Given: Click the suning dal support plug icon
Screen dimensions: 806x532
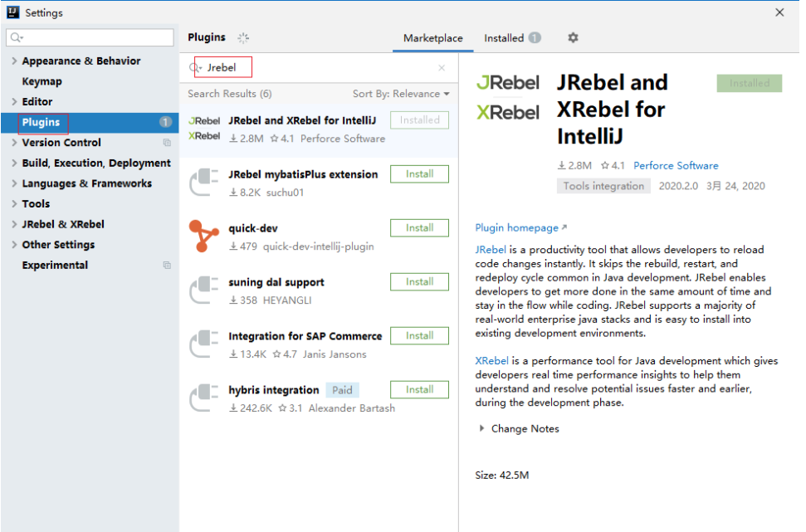Looking at the screenshot, I should pos(204,290).
